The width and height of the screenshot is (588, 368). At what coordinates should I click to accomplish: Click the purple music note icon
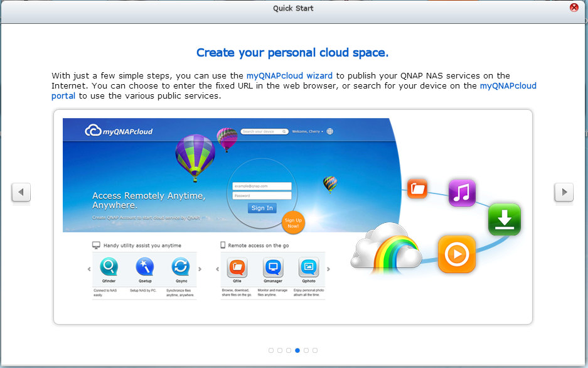pos(462,193)
